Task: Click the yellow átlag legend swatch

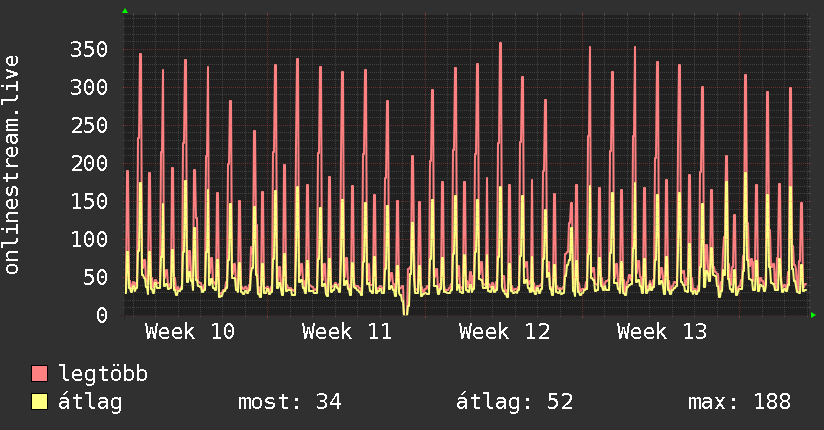Action: tap(39, 402)
